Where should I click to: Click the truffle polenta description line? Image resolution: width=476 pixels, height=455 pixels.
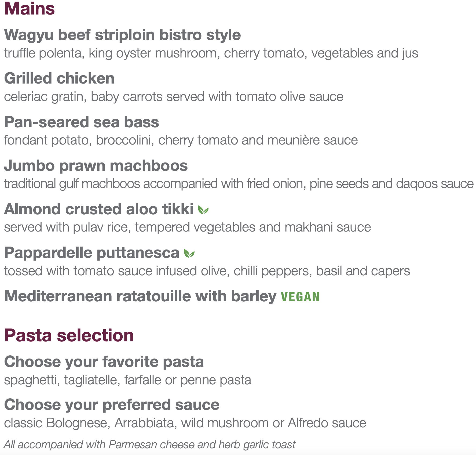pyautogui.click(x=211, y=53)
